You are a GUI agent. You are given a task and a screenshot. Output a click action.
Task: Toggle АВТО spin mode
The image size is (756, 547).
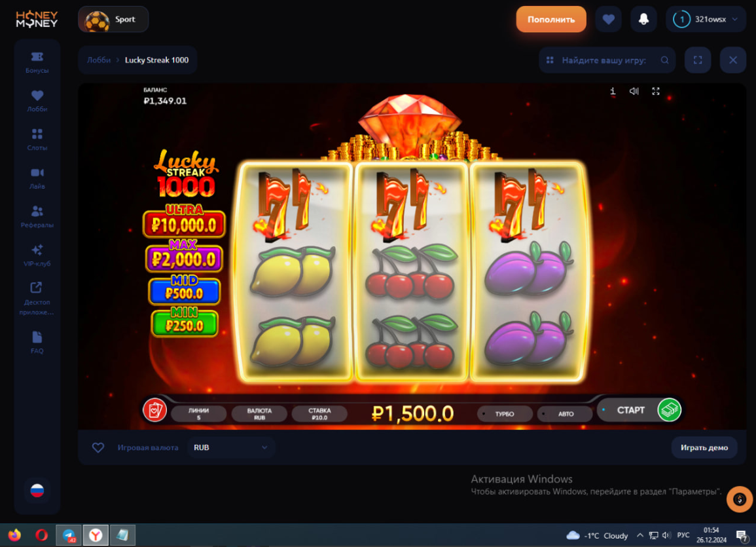click(x=565, y=414)
